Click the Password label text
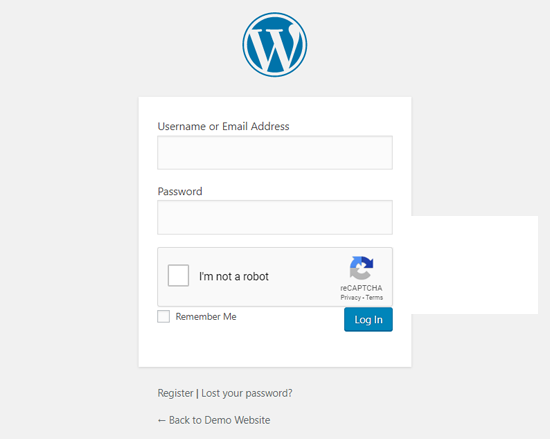Screen dimensions: 550x439 click(x=180, y=191)
